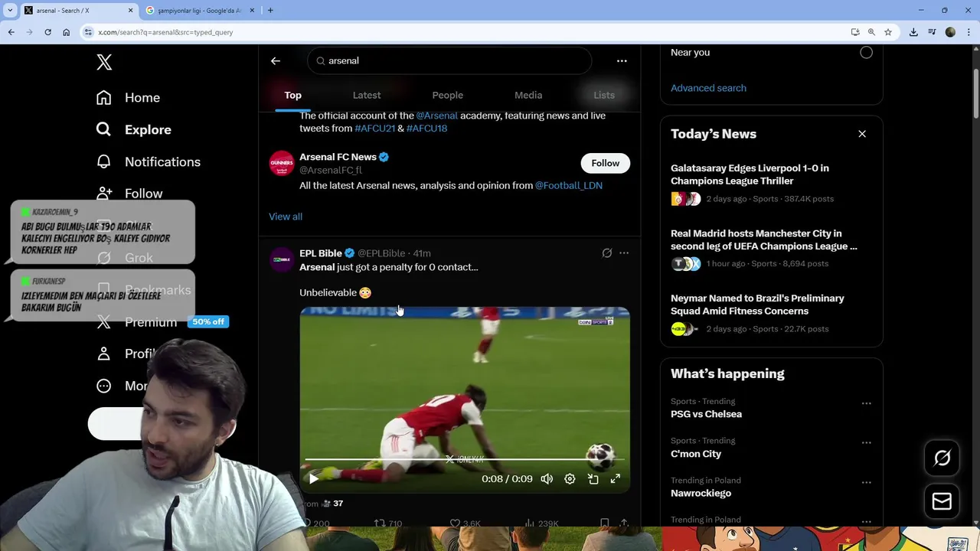Switch to the Top tab
The height and width of the screenshot is (551, 980).
point(293,95)
